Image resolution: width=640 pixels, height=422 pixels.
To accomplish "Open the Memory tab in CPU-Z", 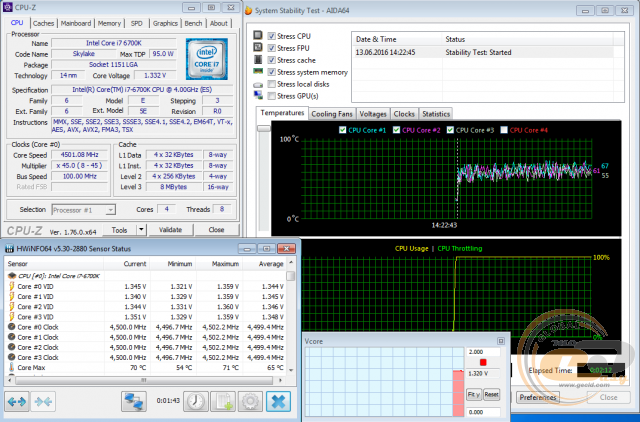I will [x=109, y=23].
